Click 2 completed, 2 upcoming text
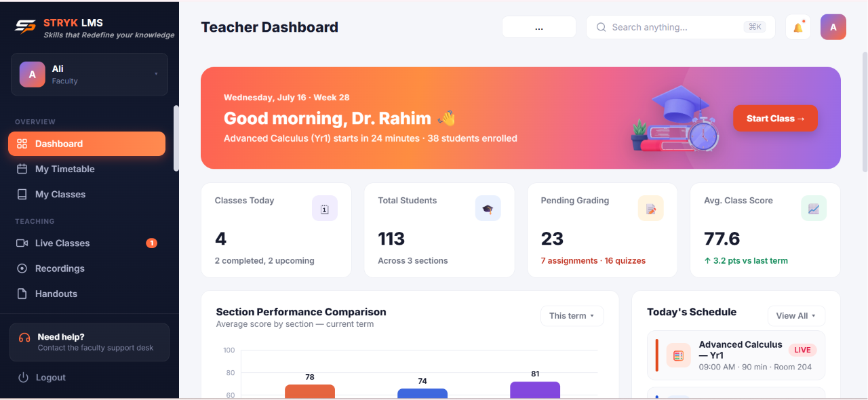 point(264,260)
